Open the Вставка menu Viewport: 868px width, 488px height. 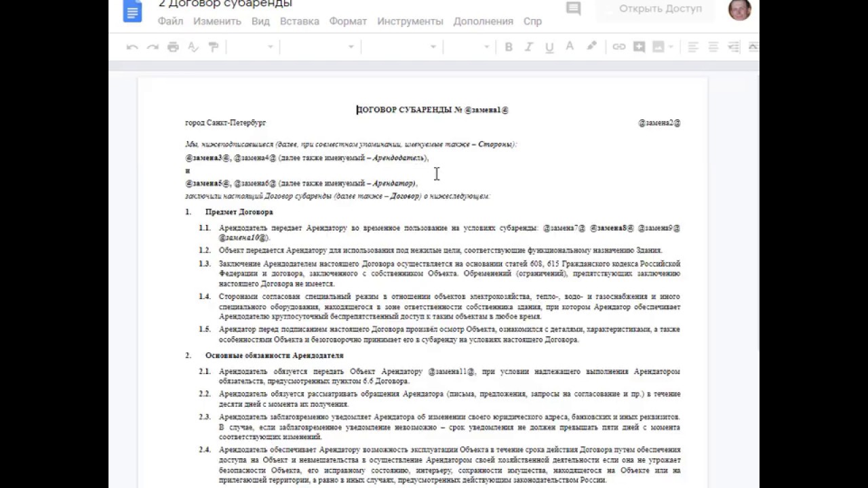pyautogui.click(x=299, y=21)
